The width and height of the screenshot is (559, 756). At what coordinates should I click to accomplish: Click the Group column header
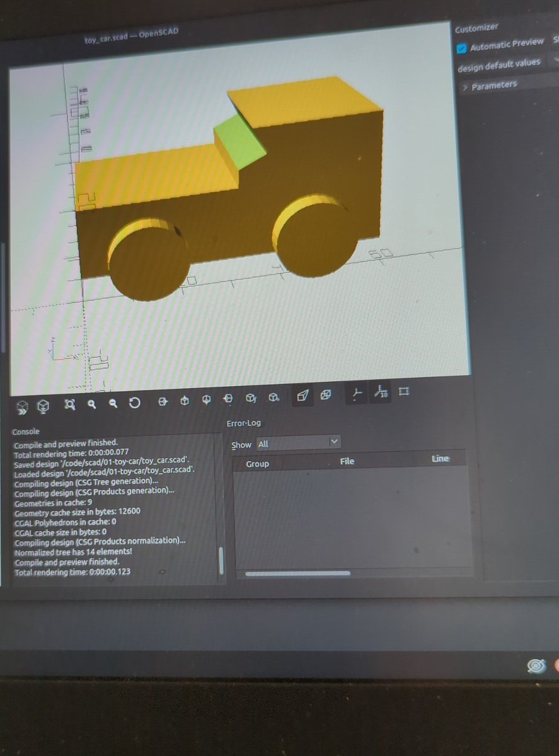click(x=257, y=464)
